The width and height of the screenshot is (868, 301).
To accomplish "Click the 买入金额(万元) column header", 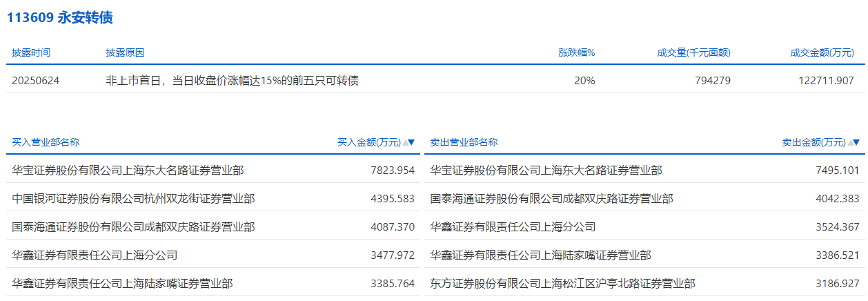I will (368, 143).
